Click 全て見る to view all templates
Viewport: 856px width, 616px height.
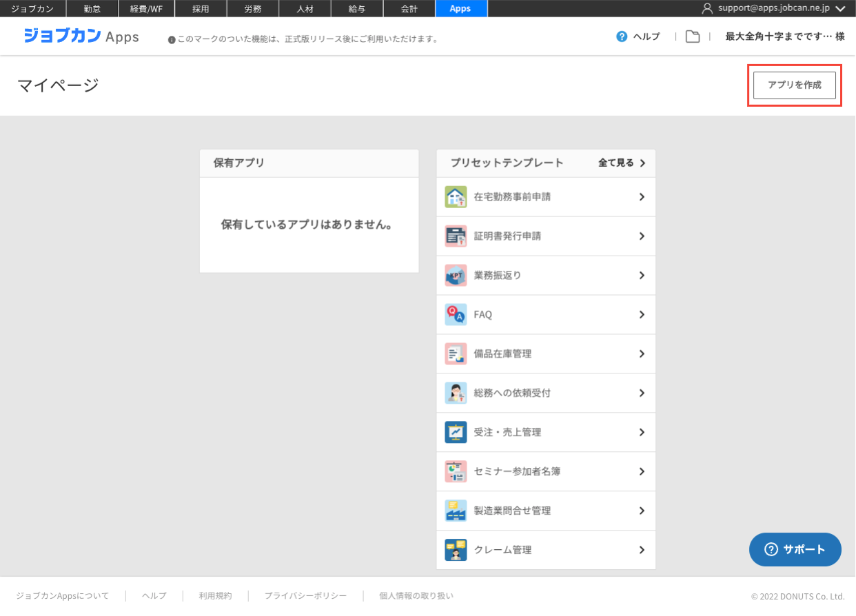pyautogui.click(x=622, y=163)
